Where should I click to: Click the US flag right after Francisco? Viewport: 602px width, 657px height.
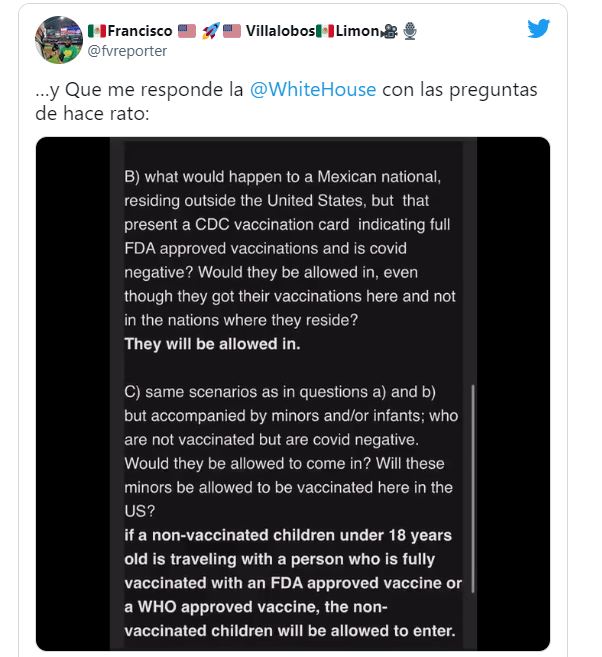coord(185,31)
